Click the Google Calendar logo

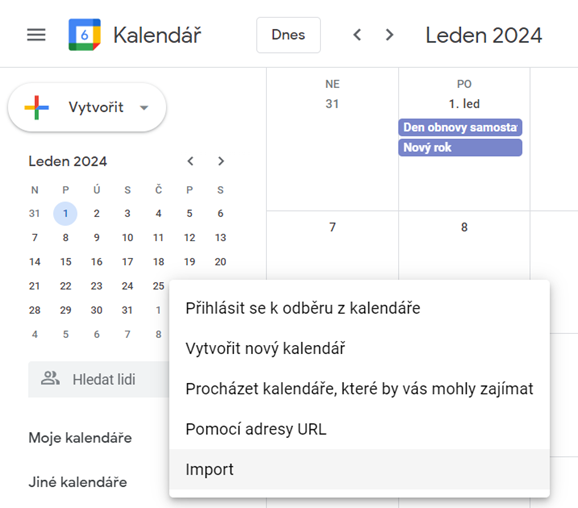point(84,35)
